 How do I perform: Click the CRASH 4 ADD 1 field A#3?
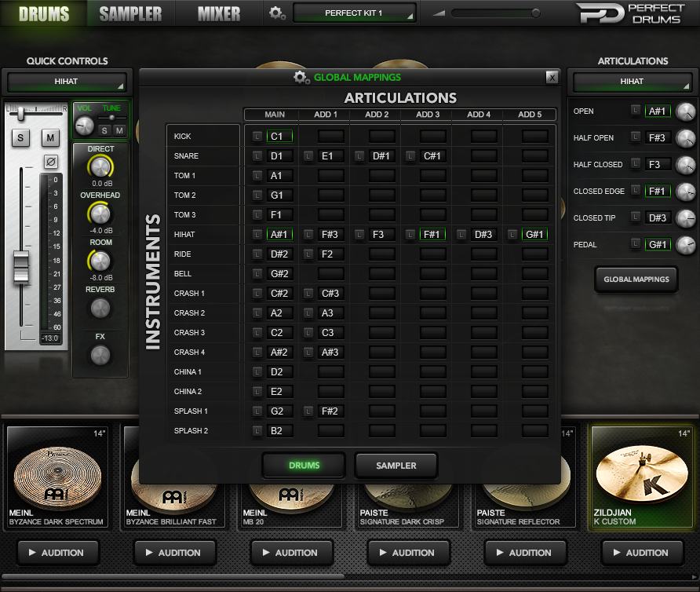331,352
